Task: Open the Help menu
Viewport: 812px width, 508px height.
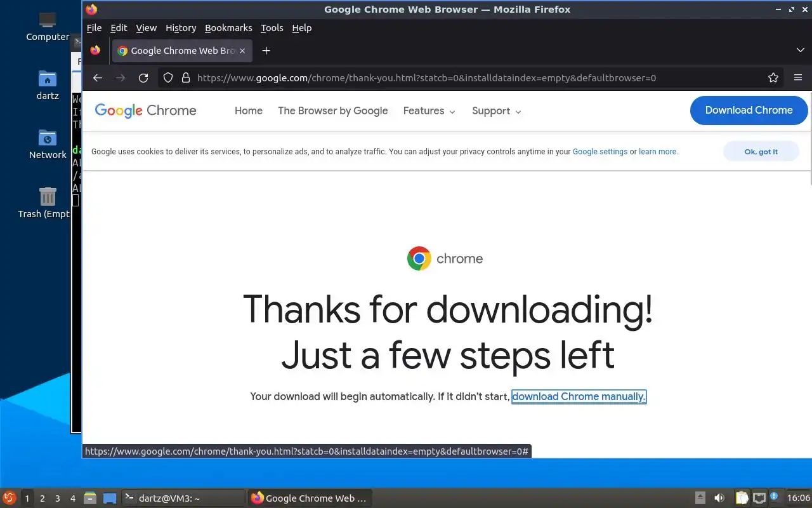Action: point(302,28)
